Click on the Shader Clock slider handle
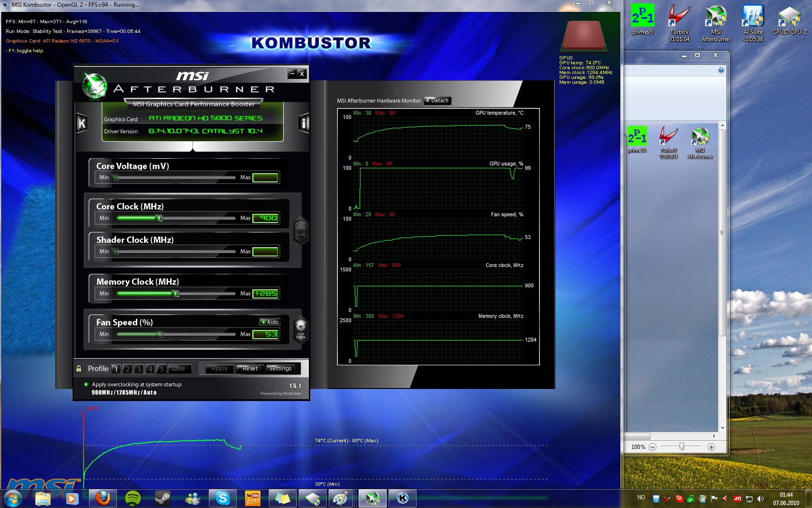Viewport: 812px width, 508px height. (x=116, y=252)
